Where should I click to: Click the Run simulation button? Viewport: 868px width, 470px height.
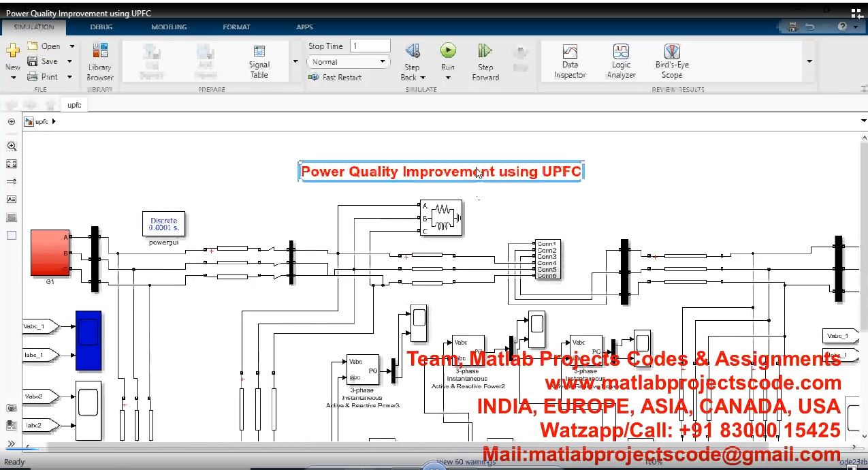pyautogui.click(x=447, y=51)
